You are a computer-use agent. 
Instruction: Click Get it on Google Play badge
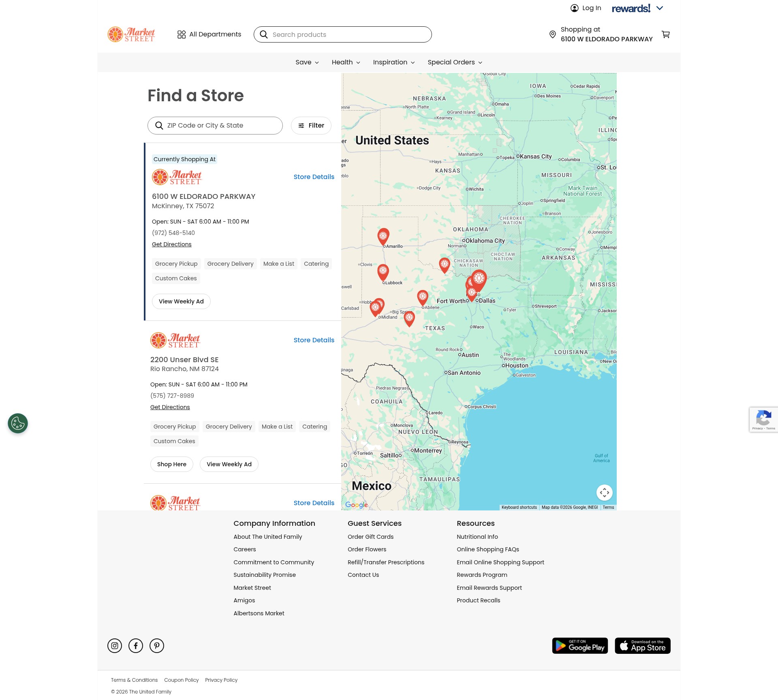580,646
